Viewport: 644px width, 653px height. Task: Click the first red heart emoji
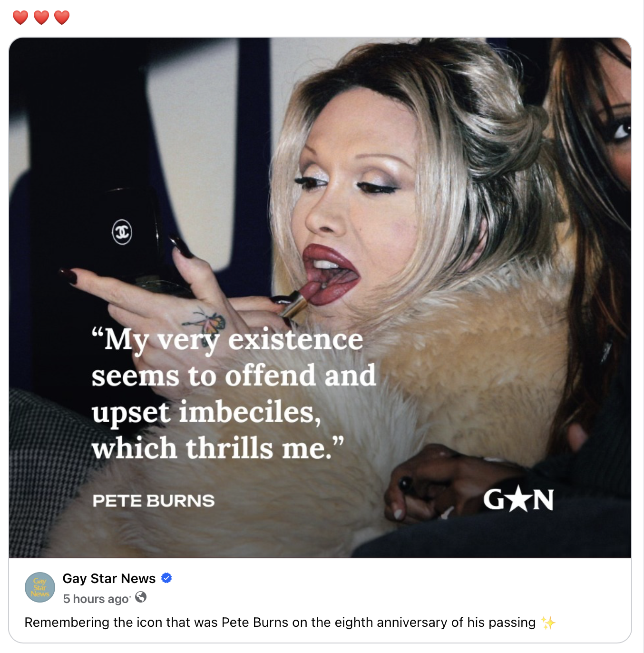pos(20,18)
